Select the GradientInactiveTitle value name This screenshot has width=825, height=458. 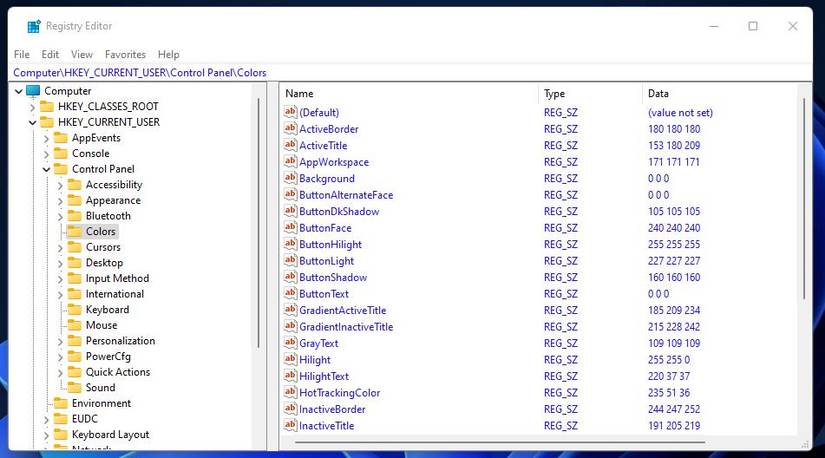point(346,327)
